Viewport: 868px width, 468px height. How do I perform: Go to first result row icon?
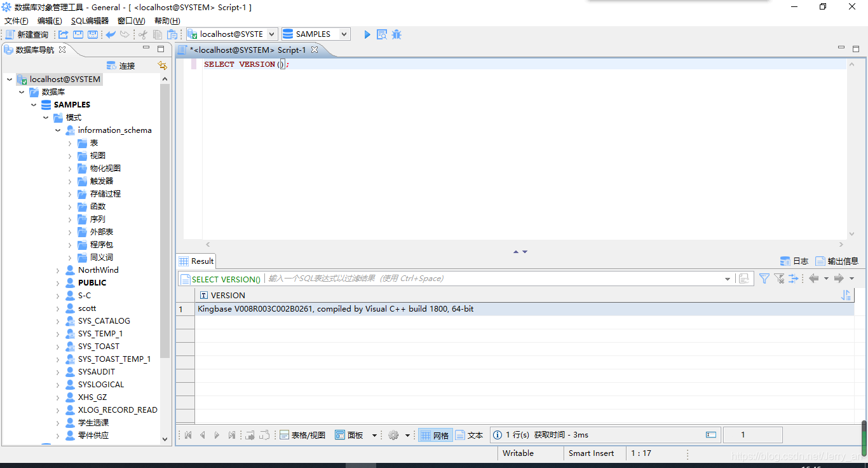click(x=188, y=435)
